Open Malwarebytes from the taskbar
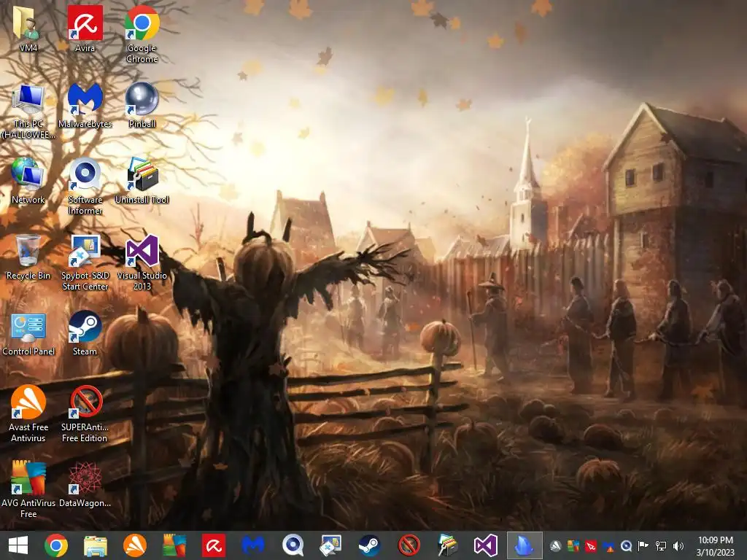Viewport: 747px width, 560px height. (252, 545)
